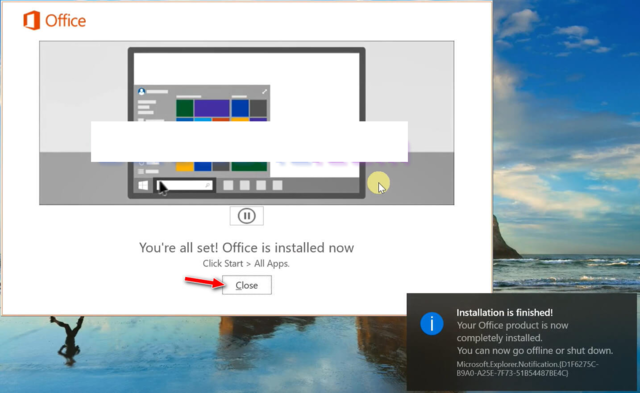Image resolution: width=640 pixels, height=393 pixels.
Task: Click the orange Office logo icon
Action: pos(31,20)
